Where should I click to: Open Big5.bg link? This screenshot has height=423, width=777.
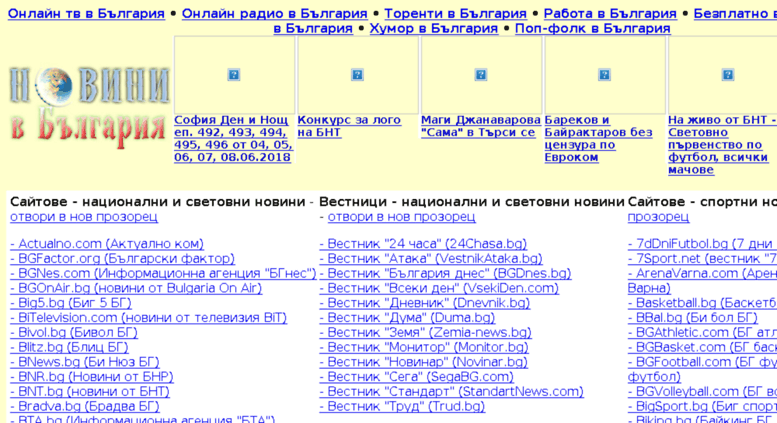[70, 303]
